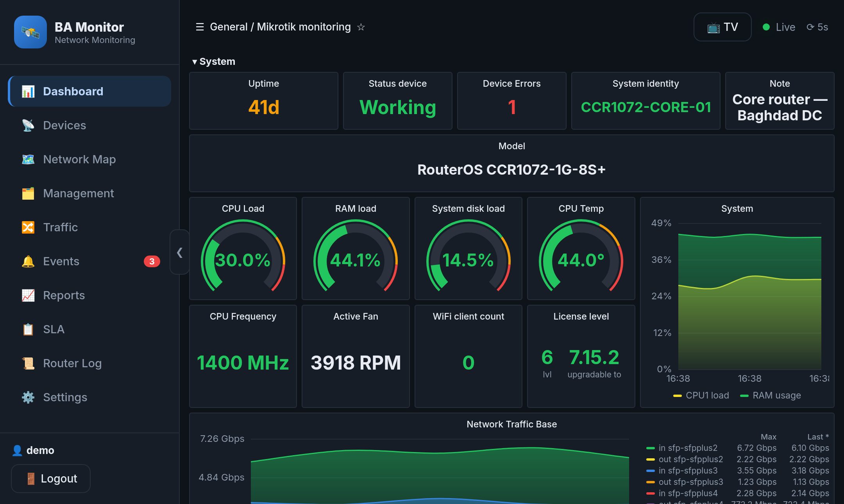Open the Management section

(89, 193)
